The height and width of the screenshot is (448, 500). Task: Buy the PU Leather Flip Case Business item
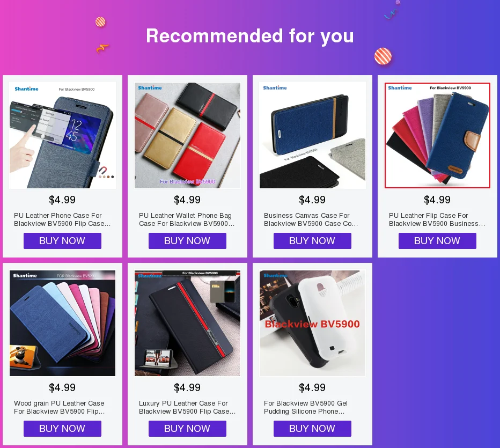pyautogui.click(x=438, y=241)
